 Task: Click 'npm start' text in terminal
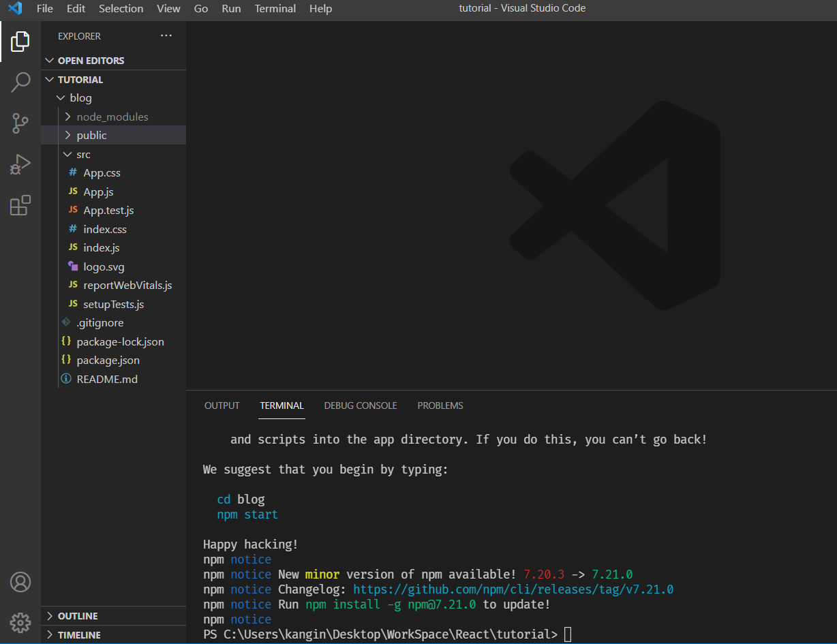[x=247, y=515]
